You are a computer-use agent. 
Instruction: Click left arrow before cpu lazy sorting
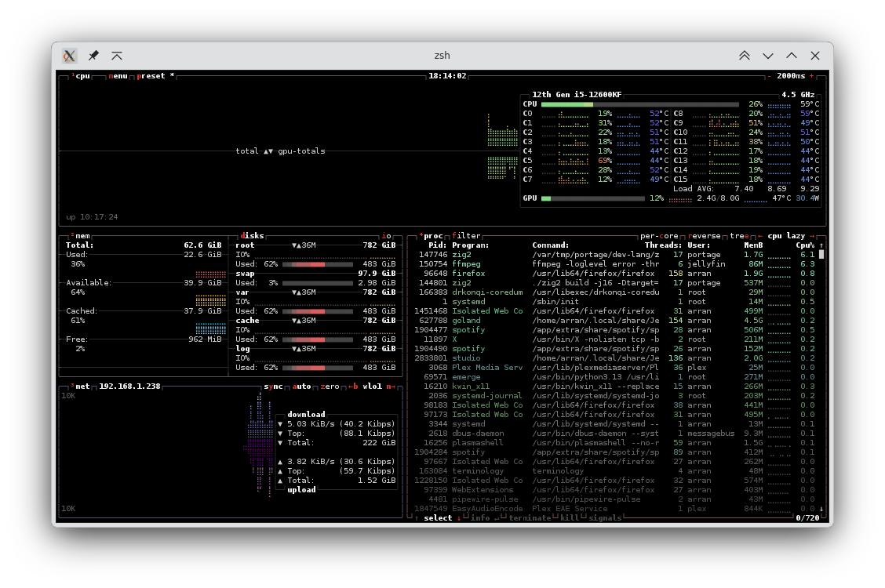(759, 236)
